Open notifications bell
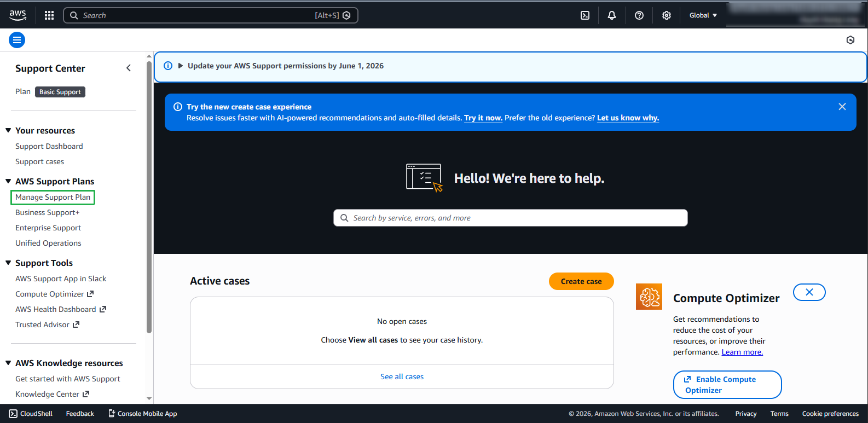Image resolution: width=868 pixels, height=423 pixels. 612,15
